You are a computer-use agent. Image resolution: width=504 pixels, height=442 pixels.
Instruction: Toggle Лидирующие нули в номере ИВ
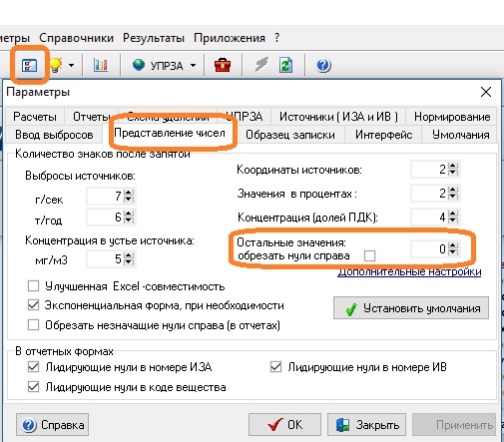coord(275,367)
